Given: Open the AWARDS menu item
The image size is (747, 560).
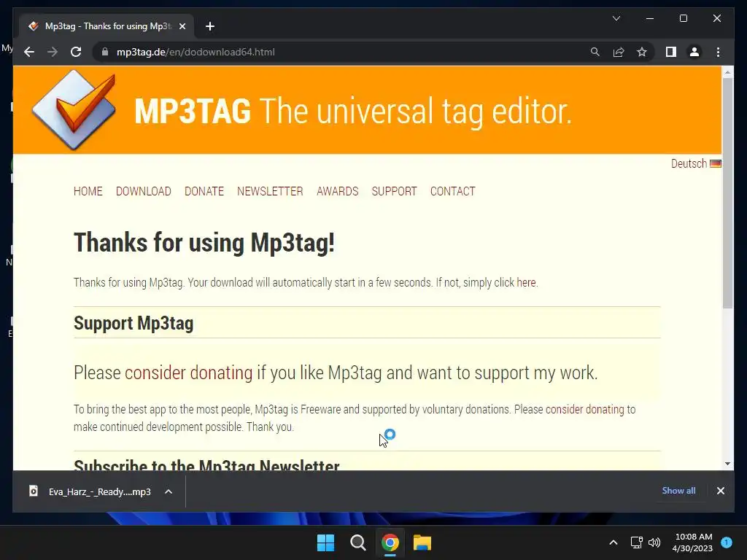Looking at the screenshot, I should point(337,192).
